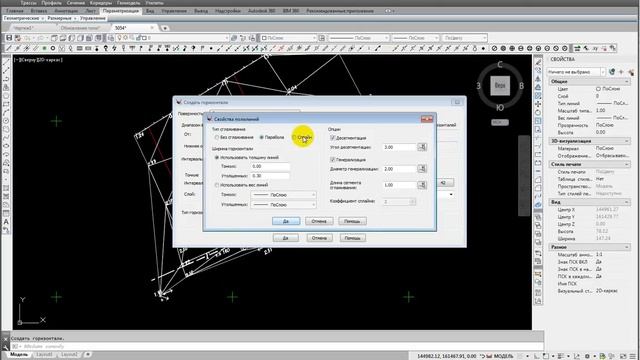Click Помощь in Свойства полилиний dialog

tap(352, 221)
